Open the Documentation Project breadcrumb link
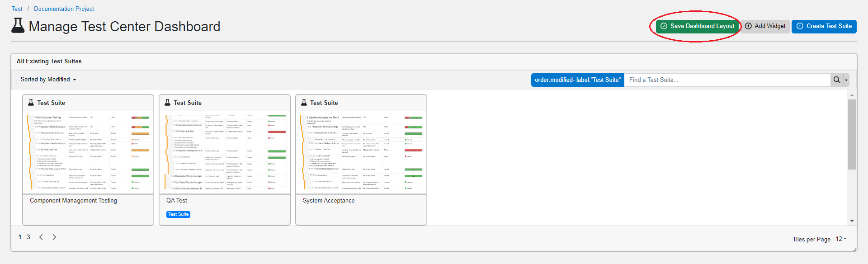Viewport: 868px width, 264px height. click(x=64, y=9)
